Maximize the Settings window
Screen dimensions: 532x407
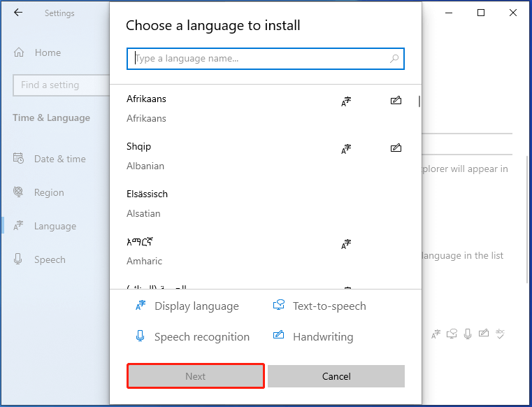click(481, 13)
